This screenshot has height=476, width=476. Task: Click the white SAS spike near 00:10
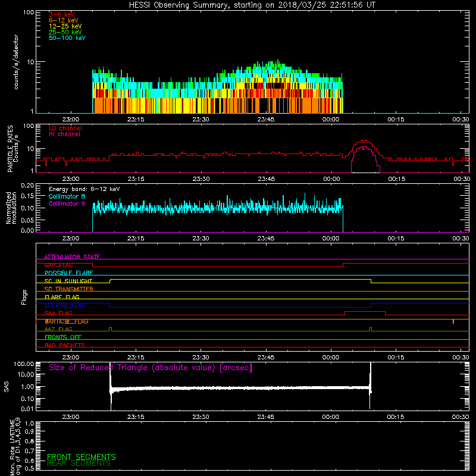[x=370, y=386]
